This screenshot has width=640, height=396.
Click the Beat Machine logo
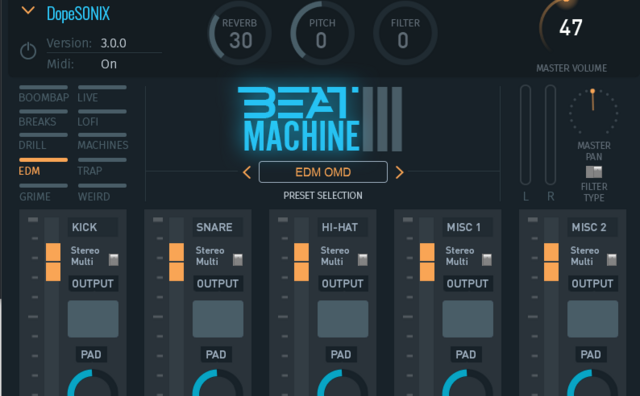coord(320,119)
